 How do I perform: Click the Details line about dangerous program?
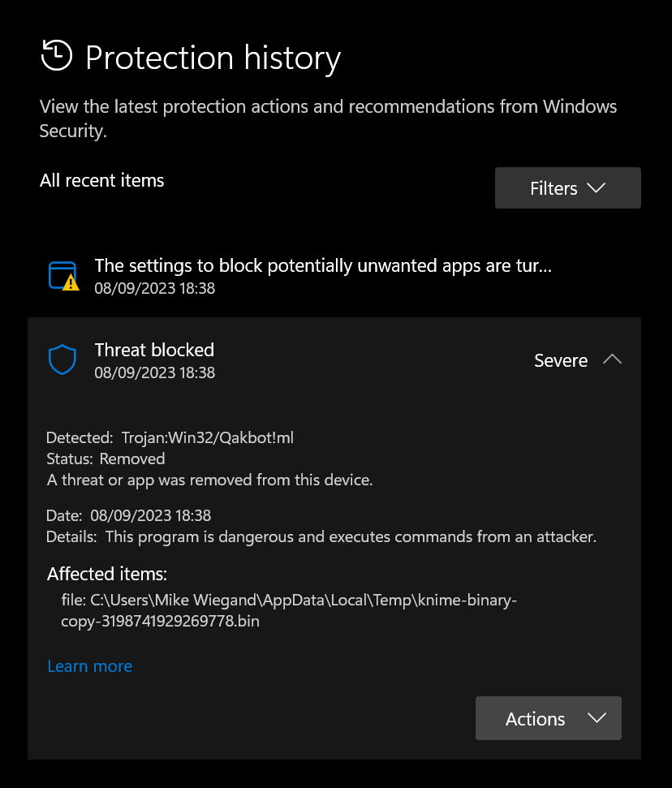point(321,536)
